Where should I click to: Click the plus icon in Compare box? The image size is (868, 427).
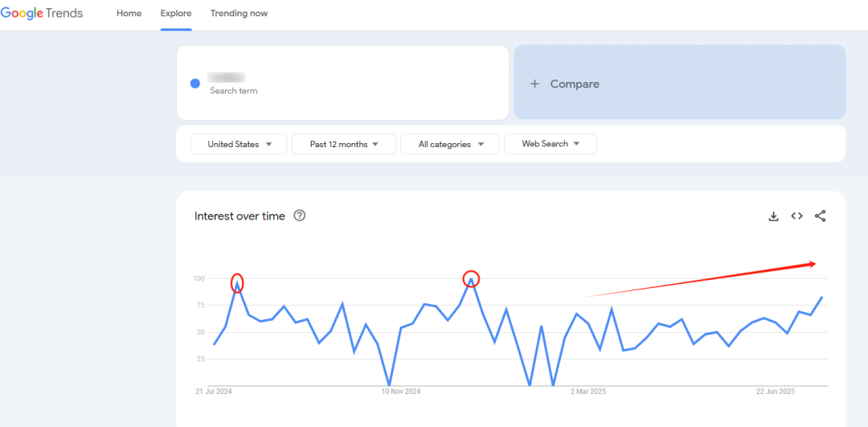pyautogui.click(x=534, y=84)
